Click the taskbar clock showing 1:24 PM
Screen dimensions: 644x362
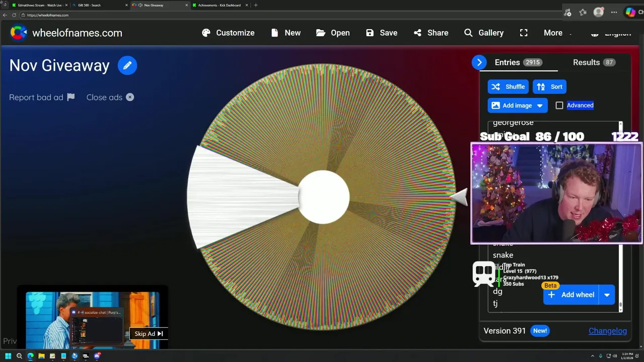pos(627,356)
